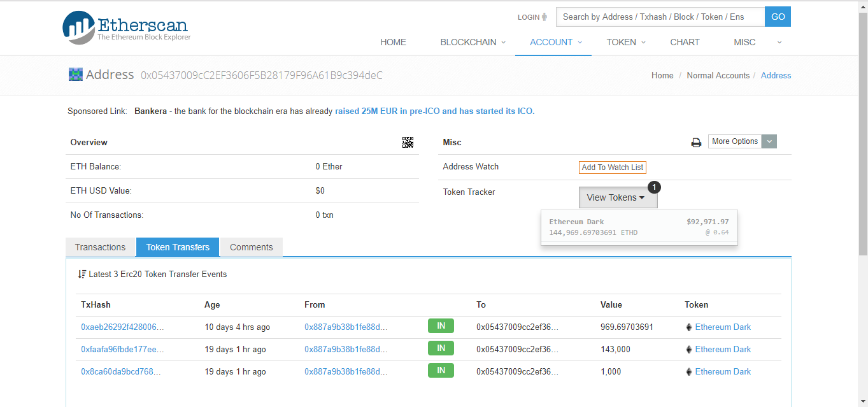Image resolution: width=868 pixels, height=407 pixels.
Task: Click the "$0" ETH USD value
Action: [320, 191]
